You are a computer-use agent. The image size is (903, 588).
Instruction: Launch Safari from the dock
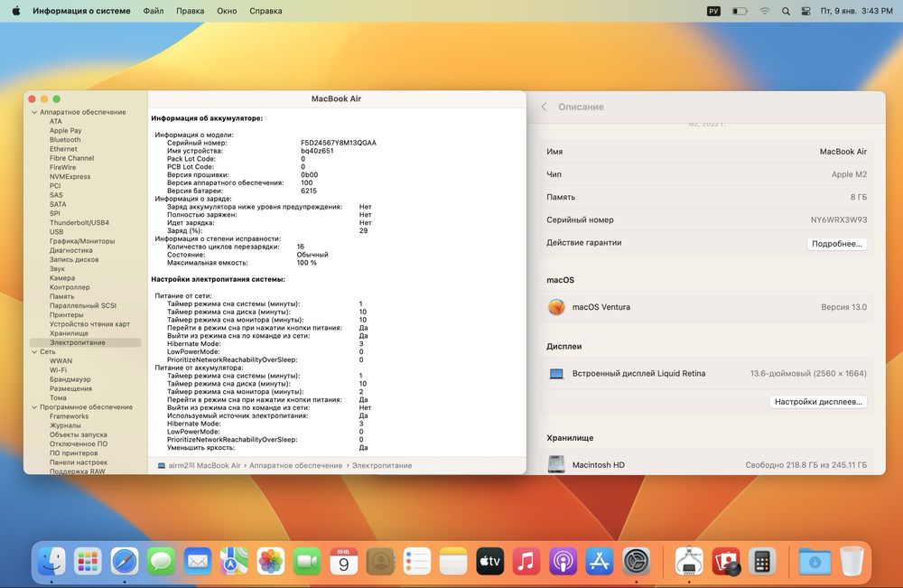[x=125, y=561]
